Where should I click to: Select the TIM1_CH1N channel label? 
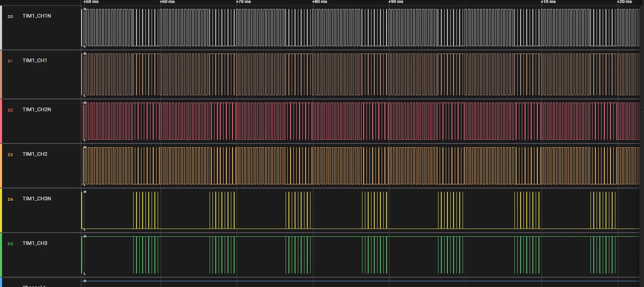37,16
